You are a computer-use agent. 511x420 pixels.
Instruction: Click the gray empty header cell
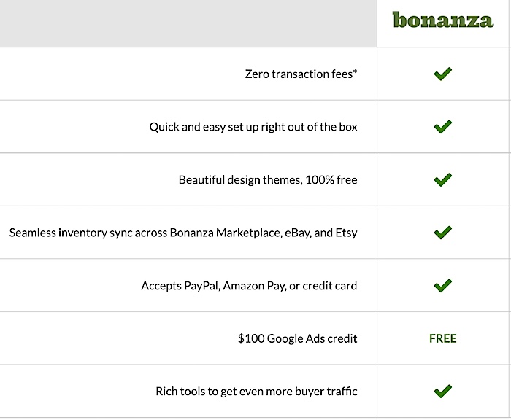point(188,23)
